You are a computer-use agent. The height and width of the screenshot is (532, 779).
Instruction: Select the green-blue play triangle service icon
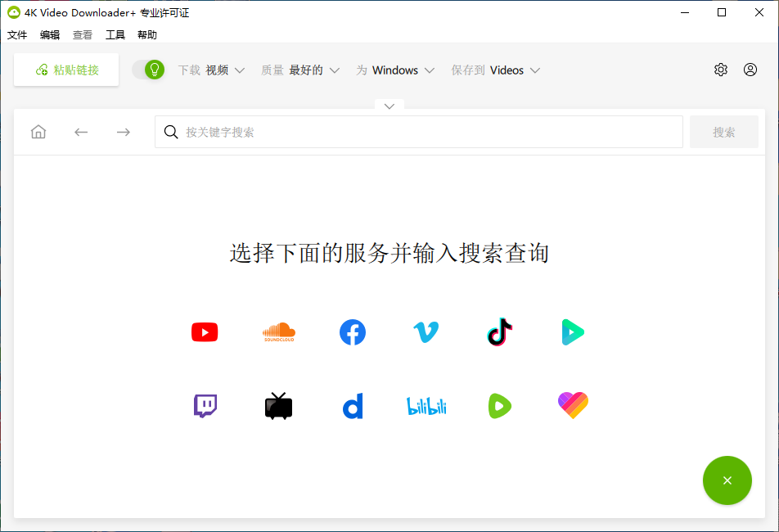(573, 332)
